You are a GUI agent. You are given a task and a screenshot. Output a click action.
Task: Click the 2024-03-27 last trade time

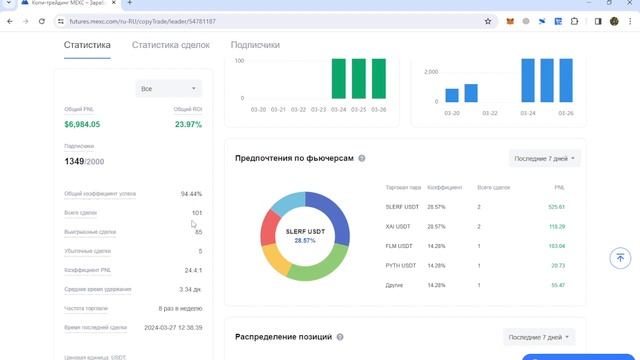point(173,328)
